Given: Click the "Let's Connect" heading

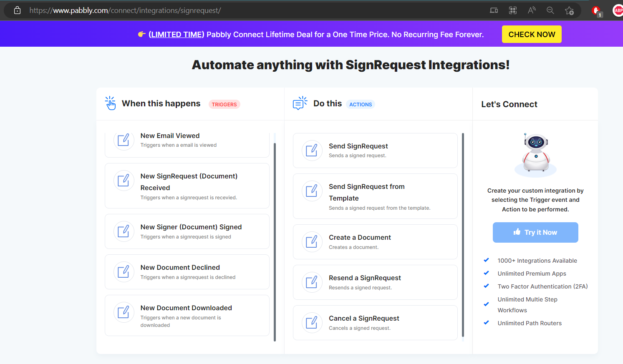Looking at the screenshot, I should tap(509, 104).
